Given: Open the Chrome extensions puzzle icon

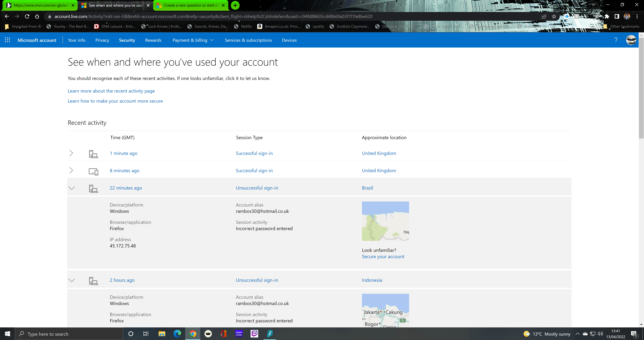Looking at the screenshot, I should tap(607, 17).
